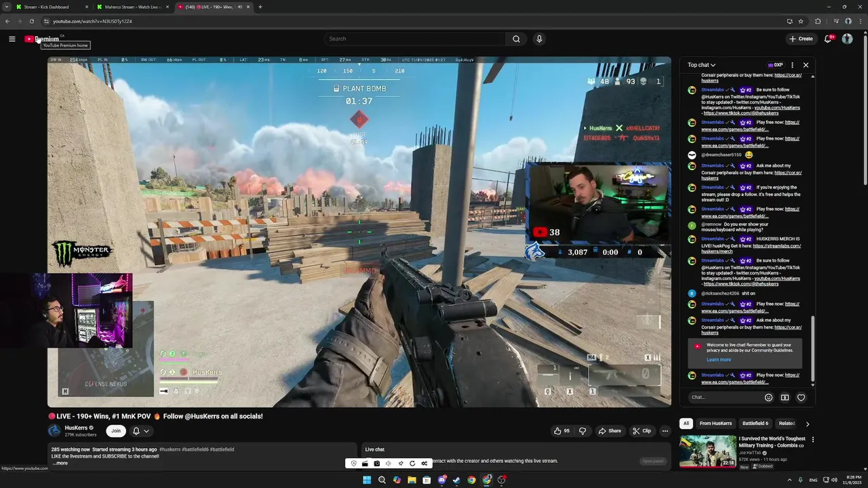
Task: Like the livestream video
Action: pyautogui.click(x=561, y=431)
